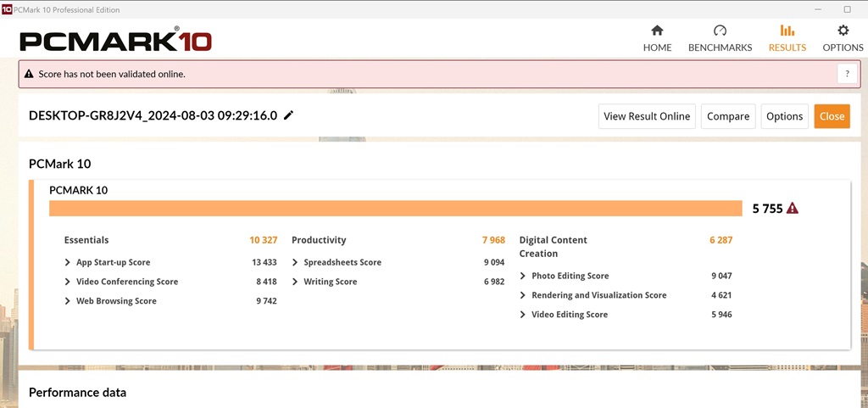
Task: Click the PCMARK 10 logo
Action: 115,41
